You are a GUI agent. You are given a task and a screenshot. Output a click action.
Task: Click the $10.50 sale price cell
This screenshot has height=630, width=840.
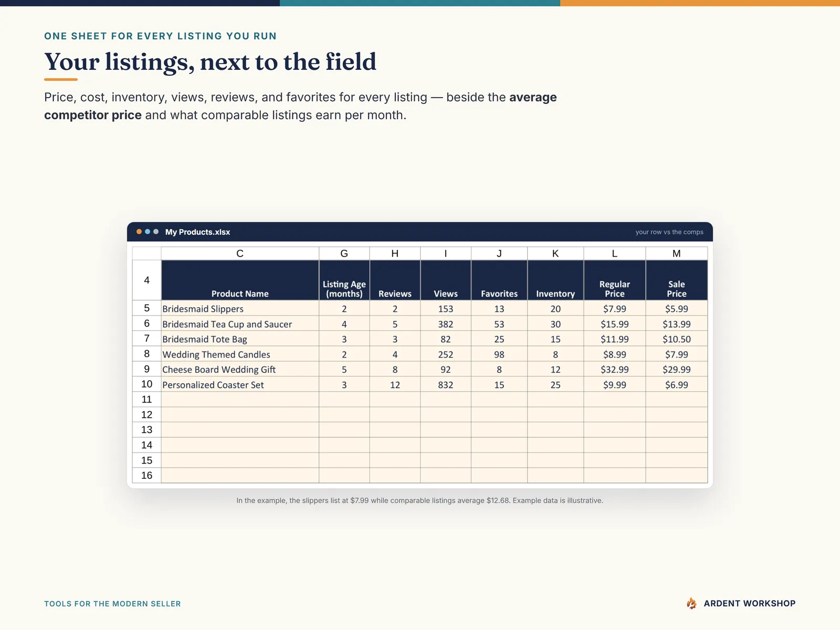click(677, 339)
